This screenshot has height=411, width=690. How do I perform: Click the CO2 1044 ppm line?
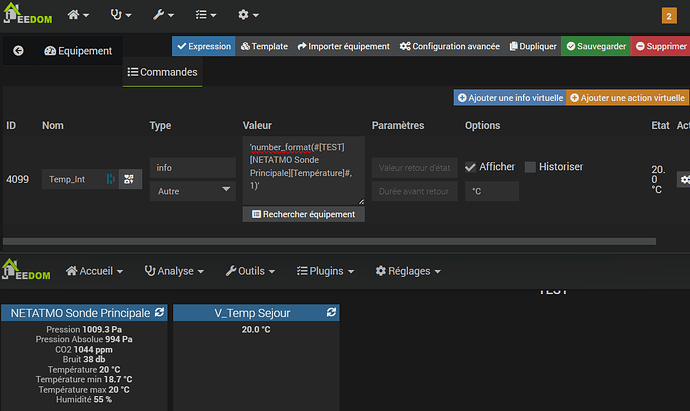click(x=84, y=350)
